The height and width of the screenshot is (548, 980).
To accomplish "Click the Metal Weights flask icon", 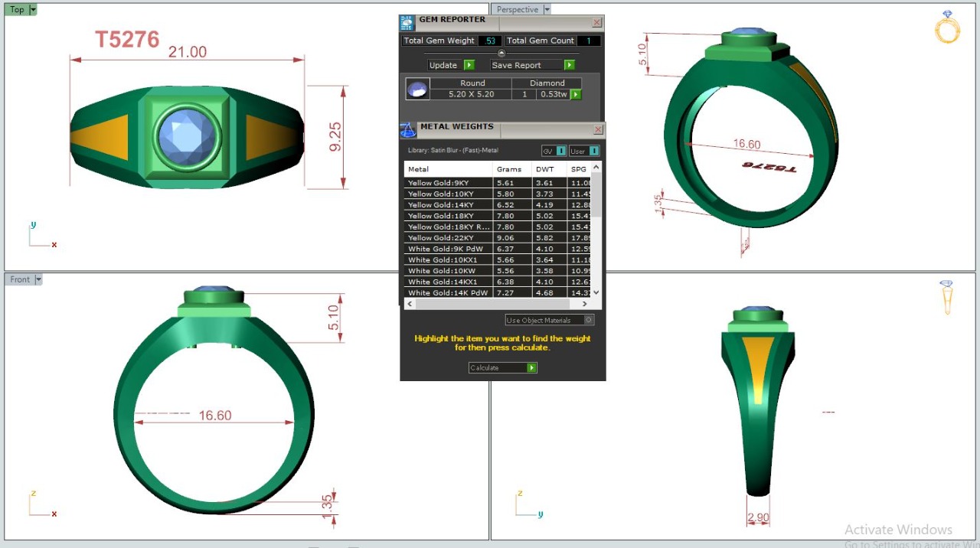I will (407, 130).
